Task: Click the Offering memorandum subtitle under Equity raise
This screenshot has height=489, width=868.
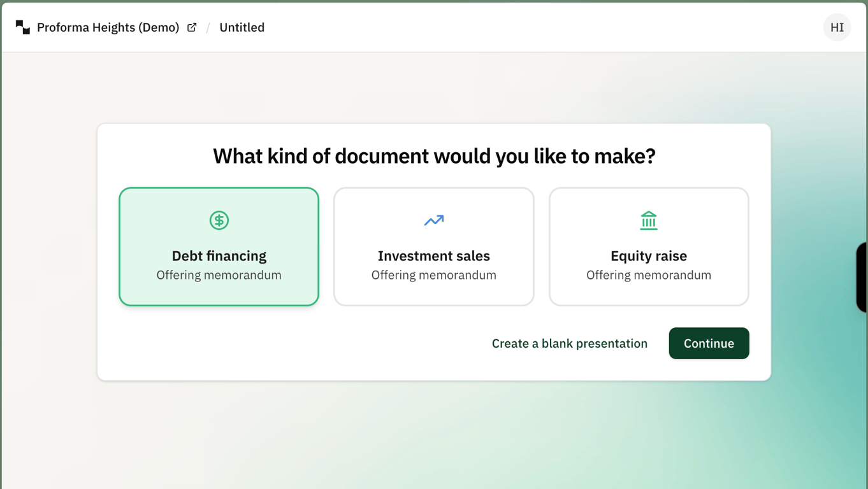Action: coord(648,275)
